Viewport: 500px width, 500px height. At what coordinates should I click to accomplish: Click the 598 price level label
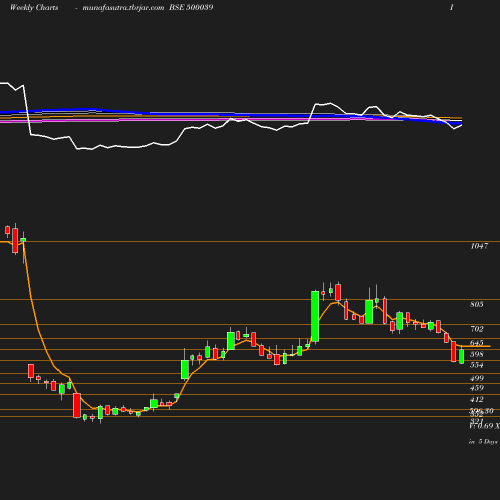click(x=477, y=354)
